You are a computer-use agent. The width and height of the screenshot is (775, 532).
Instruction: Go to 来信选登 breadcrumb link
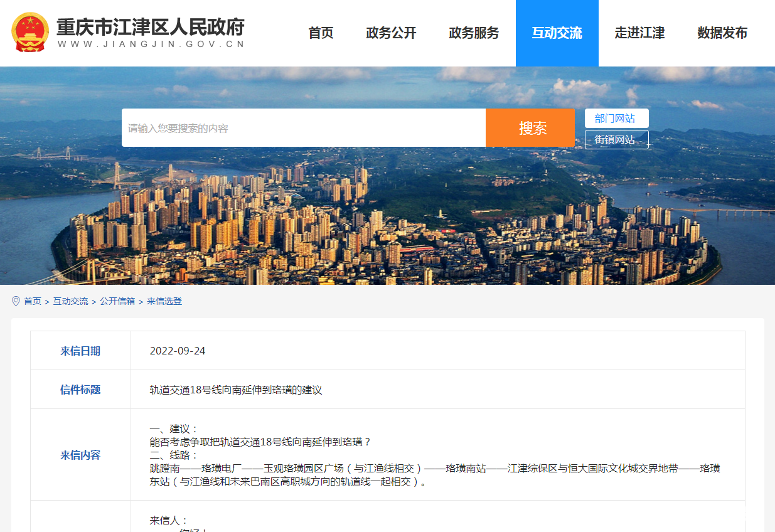164,301
